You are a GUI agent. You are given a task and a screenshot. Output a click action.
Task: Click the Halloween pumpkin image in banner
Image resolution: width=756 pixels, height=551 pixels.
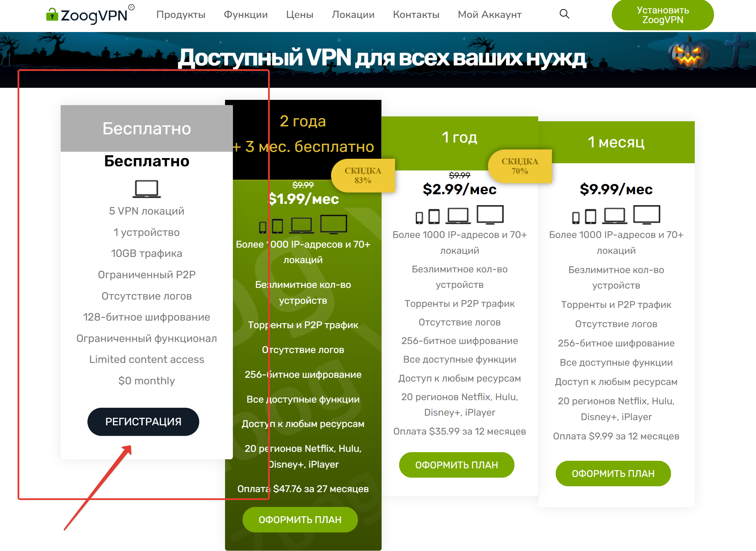[x=688, y=55]
